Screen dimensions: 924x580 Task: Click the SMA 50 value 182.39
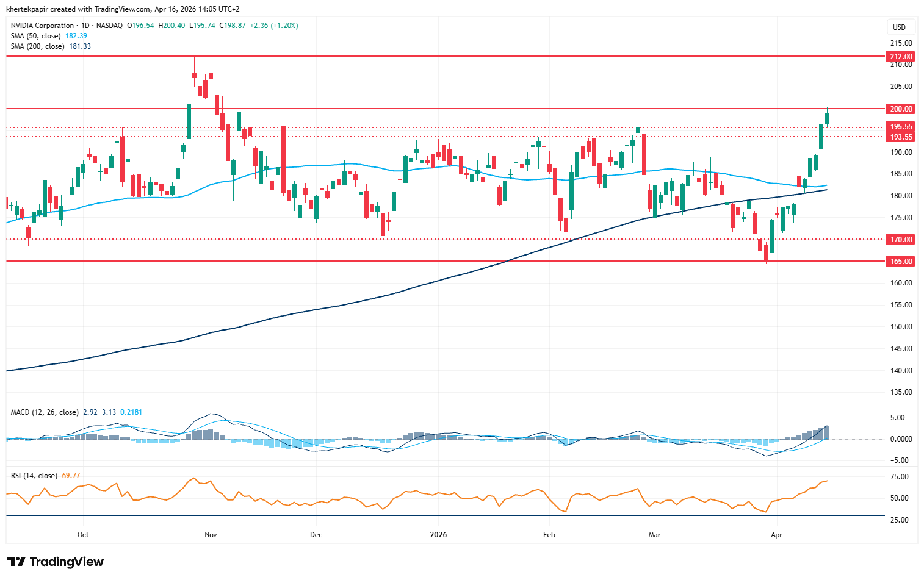click(x=76, y=36)
